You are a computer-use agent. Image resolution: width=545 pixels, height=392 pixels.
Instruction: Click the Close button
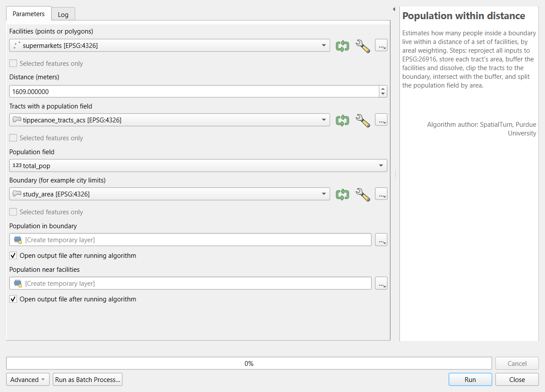[517, 379]
